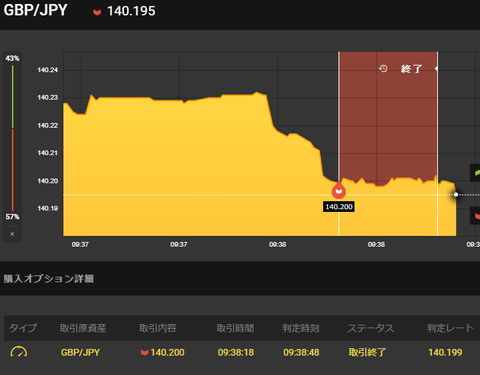Image resolution: width=480 pixels, height=375 pixels.
Task: Click the 09:38:48 expiry time cell
Action: coord(301,352)
